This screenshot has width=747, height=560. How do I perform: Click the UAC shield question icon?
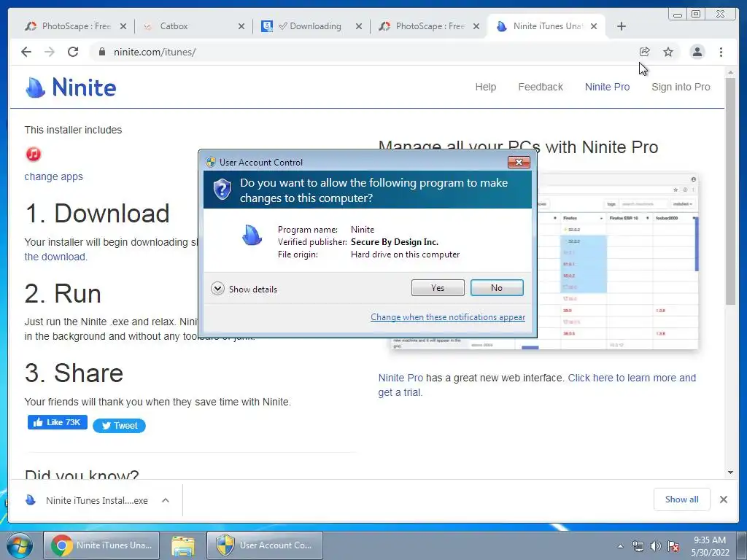click(222, 190)
